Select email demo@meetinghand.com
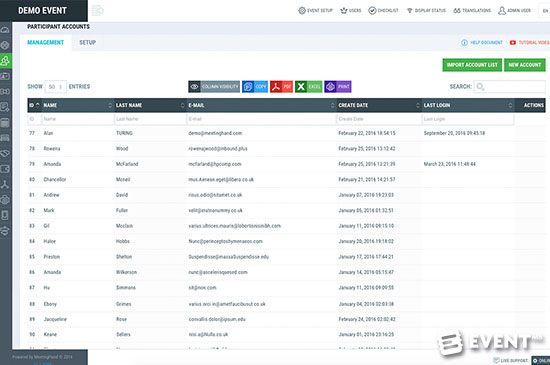 click(215, 133)
